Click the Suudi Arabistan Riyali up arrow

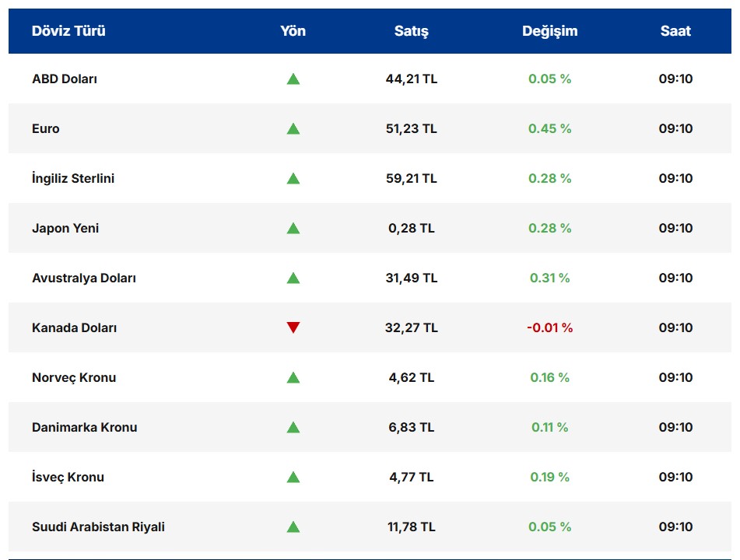pyautogui.click(x=293, y=527)
